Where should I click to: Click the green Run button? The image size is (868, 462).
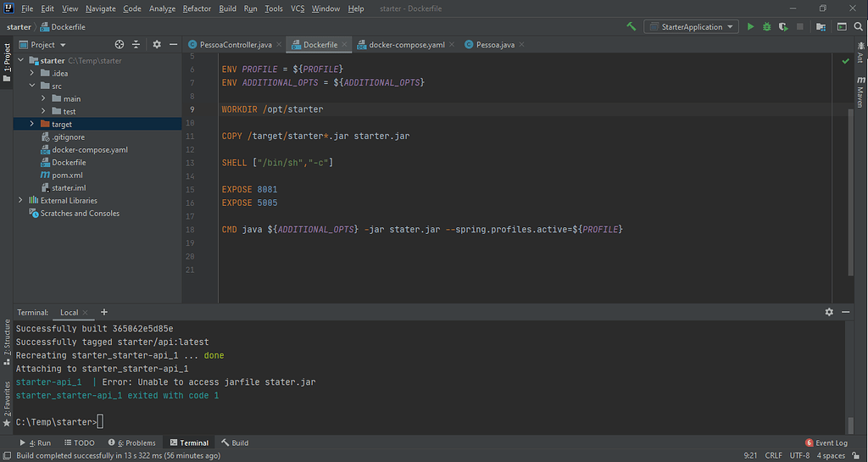coord(750,27)
